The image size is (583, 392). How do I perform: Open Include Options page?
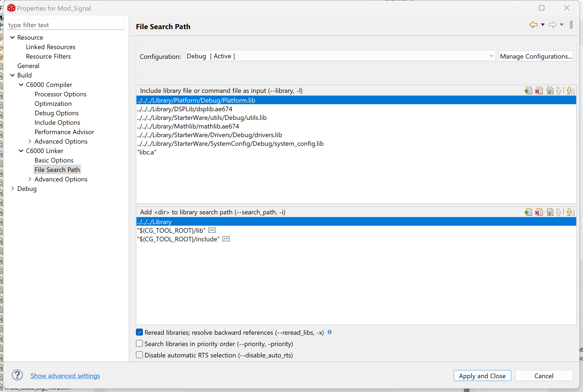[57, 123]
